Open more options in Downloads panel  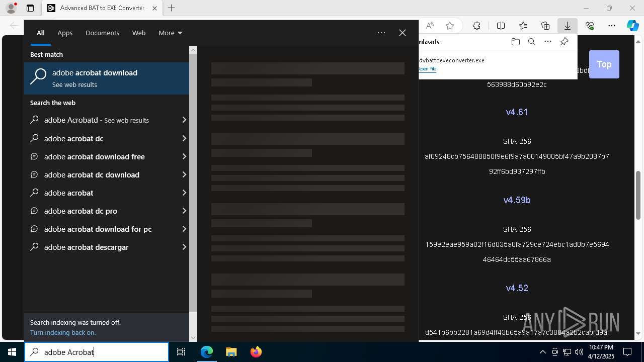(548, 42)
